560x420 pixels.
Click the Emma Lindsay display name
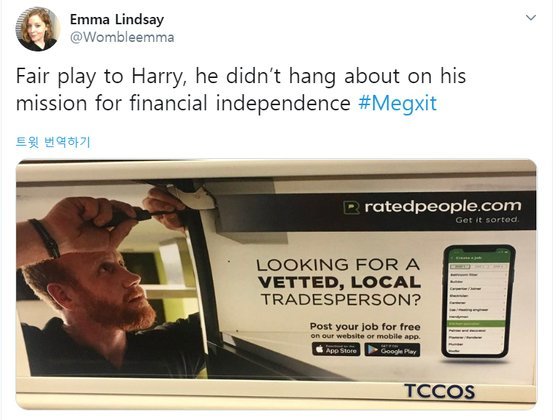pyautogui.click(x=117, y=19)
